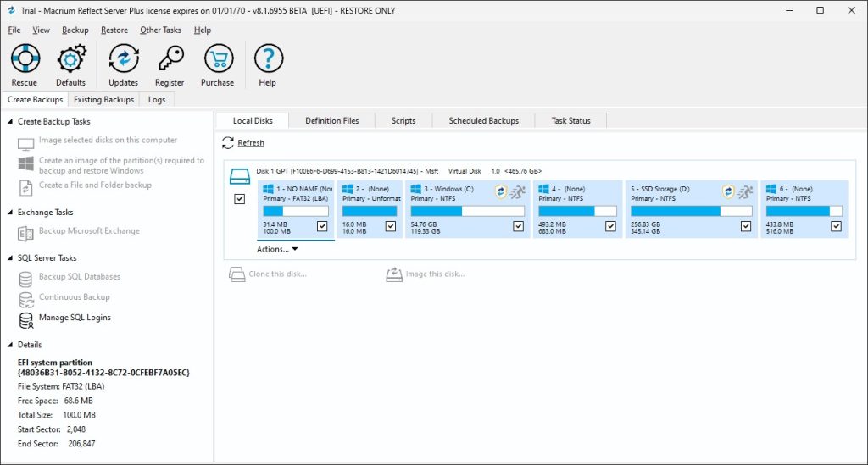Open the File menu

pos(14,30)
